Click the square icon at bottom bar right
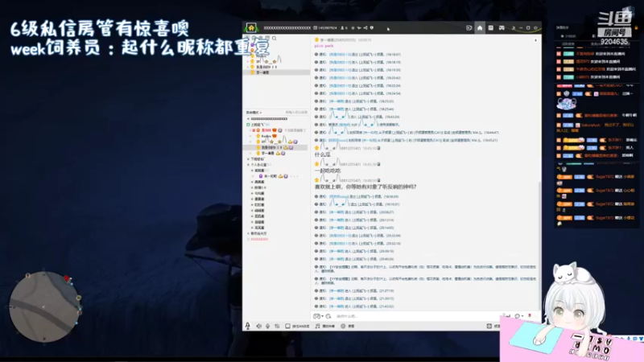Image resolution: width=644 pixels, height=362 pixels. [489, 326]
